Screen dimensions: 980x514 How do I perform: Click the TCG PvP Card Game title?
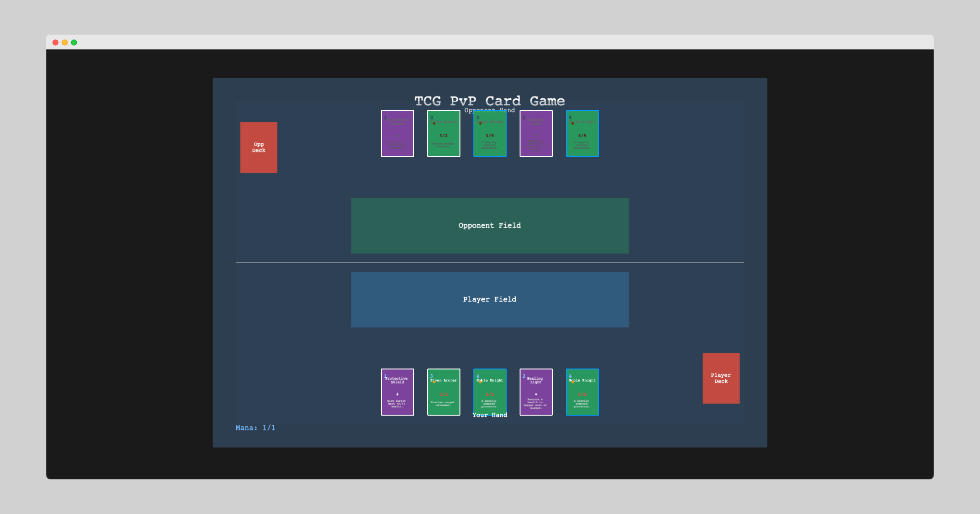point(490,101)
